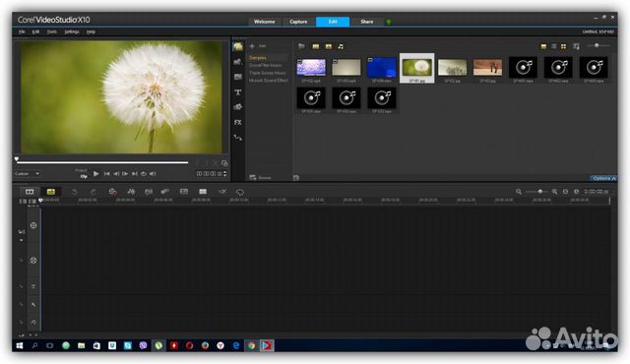
Task: Toggle Show Photos in library
Action: (329, 46)
